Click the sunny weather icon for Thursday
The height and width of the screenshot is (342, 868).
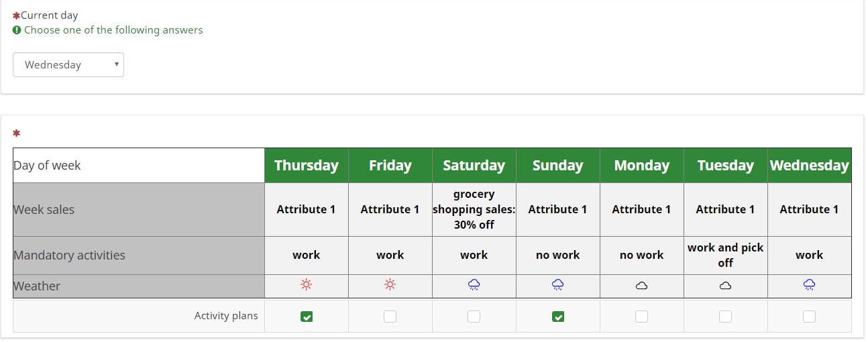tap(307, 285)
